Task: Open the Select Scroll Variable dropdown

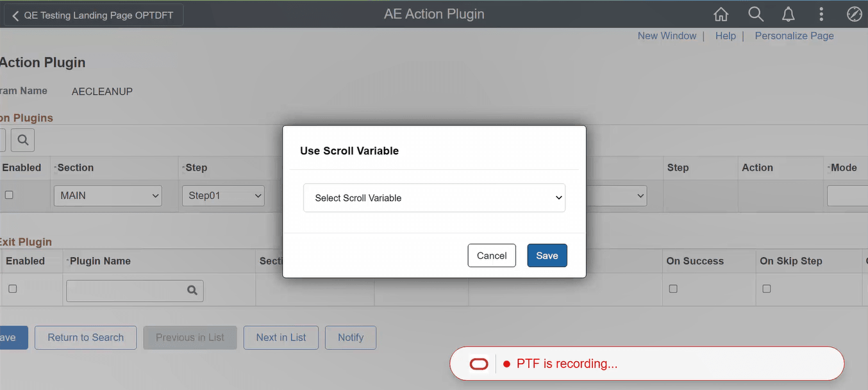Action: 433,198
